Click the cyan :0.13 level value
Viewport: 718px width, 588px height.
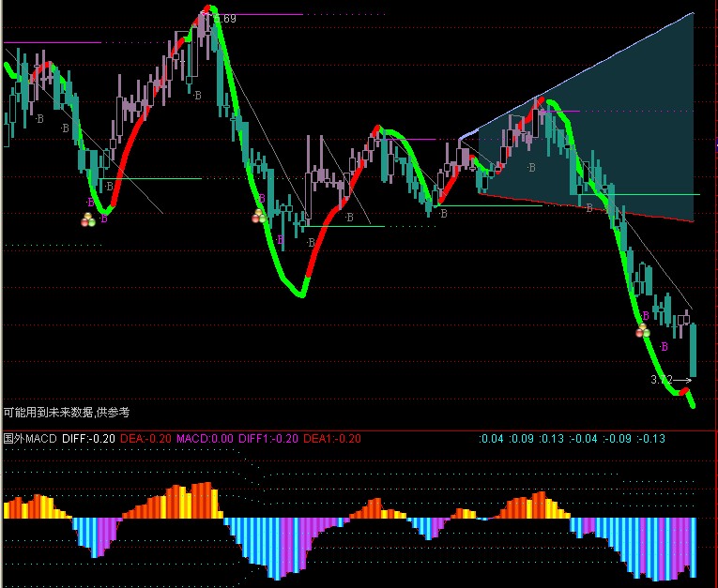click(551, 438)
